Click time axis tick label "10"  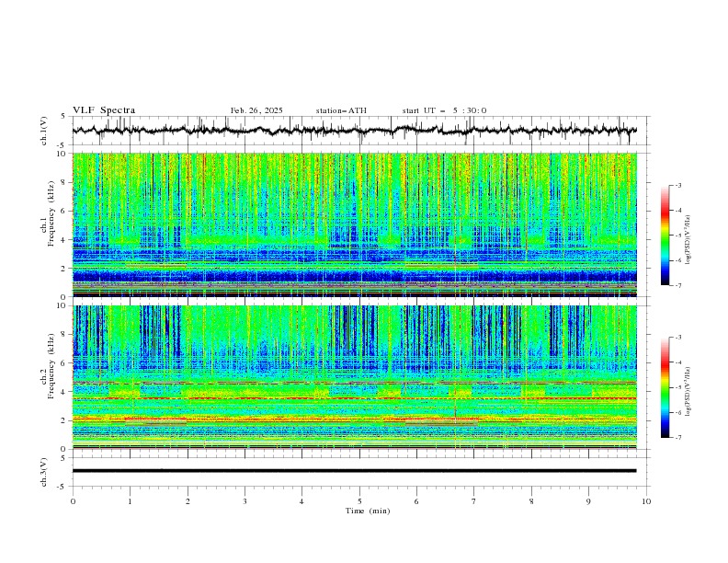(x=646, y=501)
